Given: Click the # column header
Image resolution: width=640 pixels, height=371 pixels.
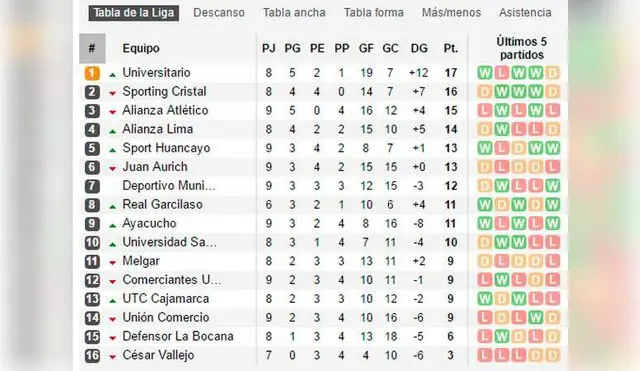Looking at the screenshot, I should [92, 48].
